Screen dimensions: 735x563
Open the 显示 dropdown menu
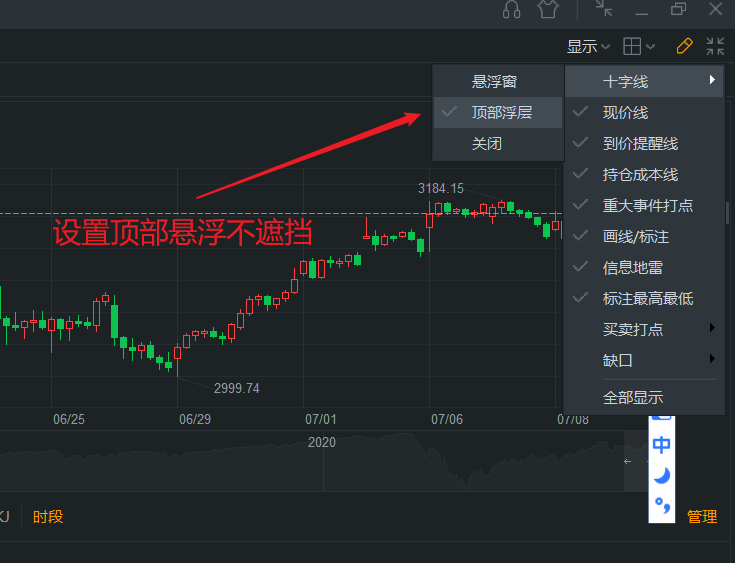tap(588, 46)
